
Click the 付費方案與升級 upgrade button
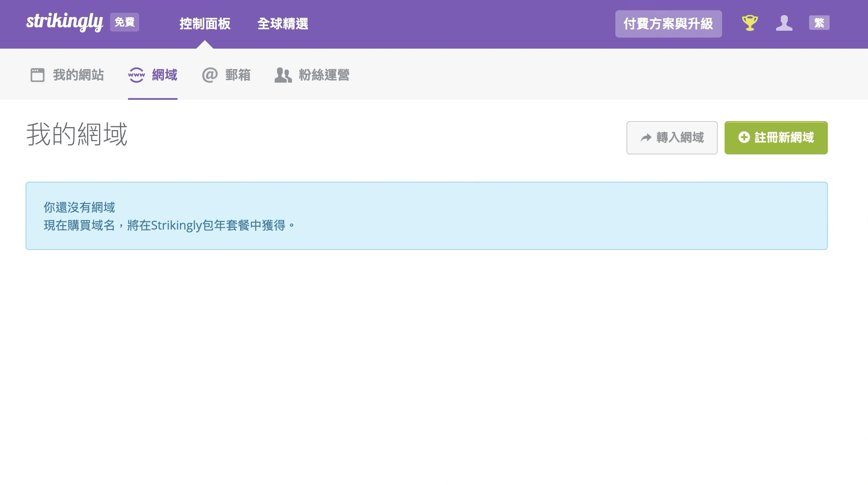pos(668,24)
